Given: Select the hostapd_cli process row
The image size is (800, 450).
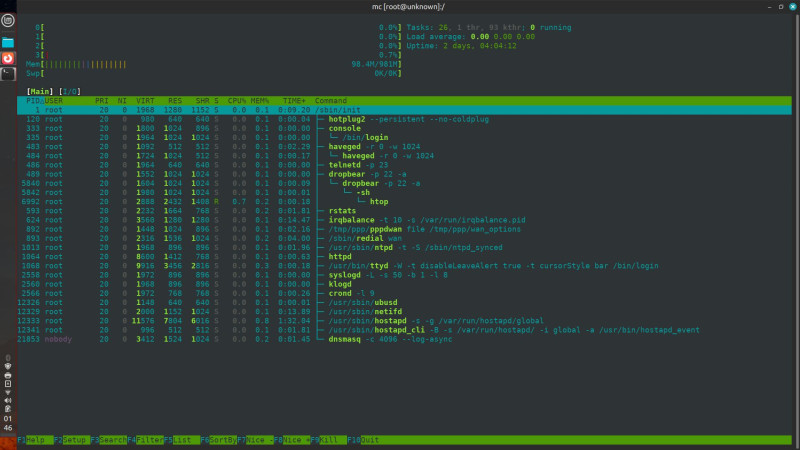Looking at the screenshot, I should tap(404, 330).
